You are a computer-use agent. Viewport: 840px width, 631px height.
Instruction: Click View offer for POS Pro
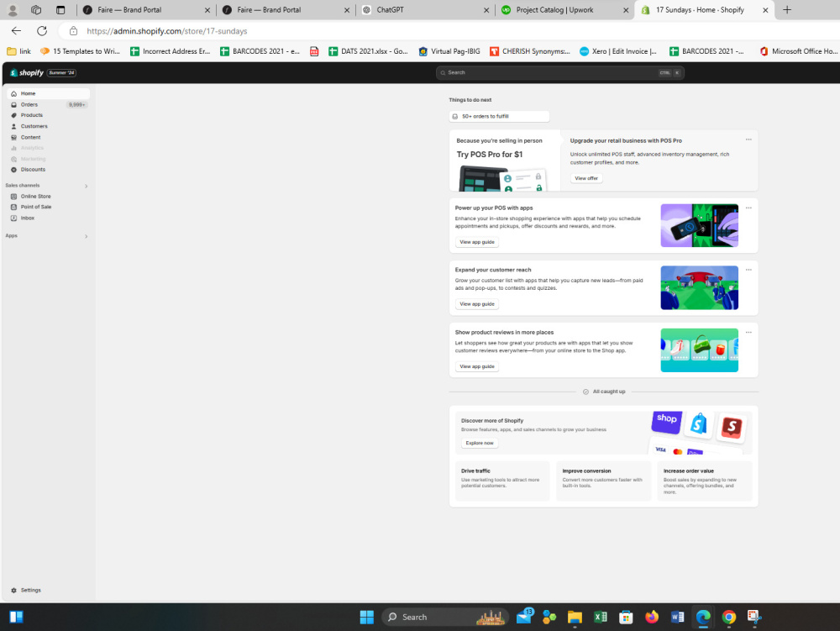coord(586,178)
